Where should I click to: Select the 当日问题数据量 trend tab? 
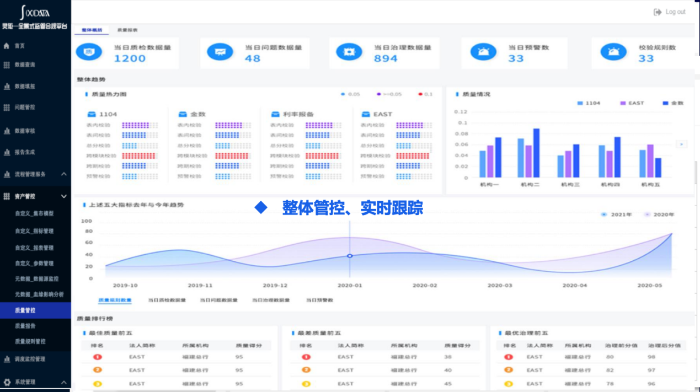click(218, 300)
